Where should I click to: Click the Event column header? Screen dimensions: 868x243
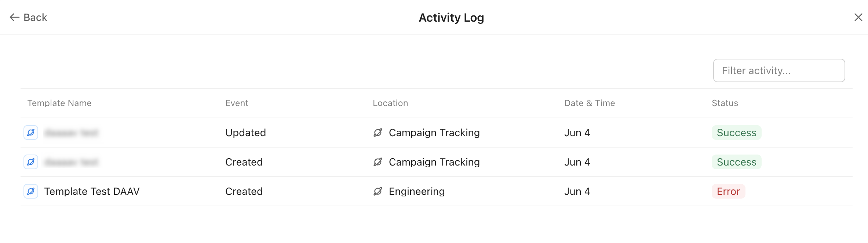237,103
